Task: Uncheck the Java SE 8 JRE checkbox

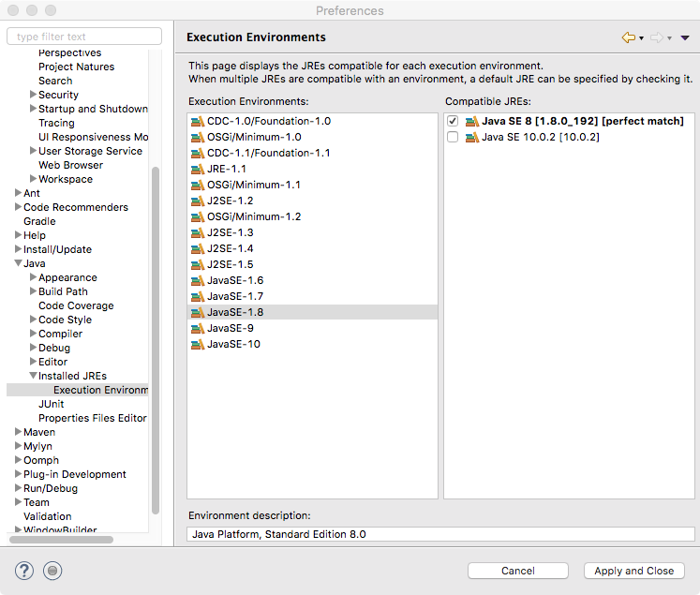Action: [454, 122]
